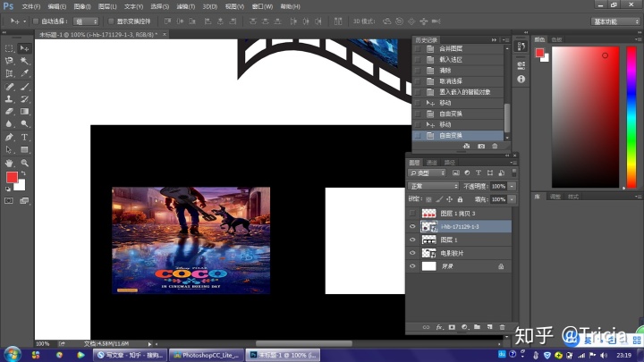Open the layer filter 类型 dropdown
The image size is (644, 362).
(427, 173)
